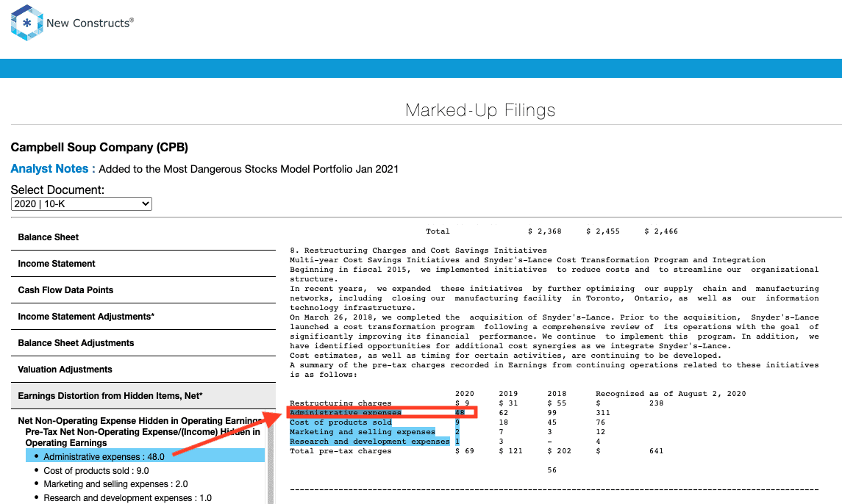Click Pre-Tax Net Non-Operating Expense/(Income) subheading
Image resolution: width=842 pixels, height=504 pixels.
click(x=143, y=437)
